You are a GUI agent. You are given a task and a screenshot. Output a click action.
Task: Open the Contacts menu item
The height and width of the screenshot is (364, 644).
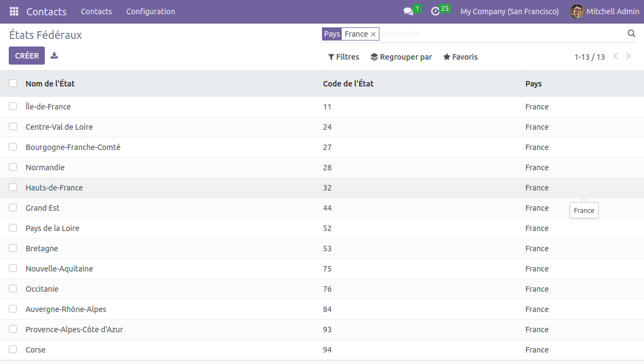(96, 11)
